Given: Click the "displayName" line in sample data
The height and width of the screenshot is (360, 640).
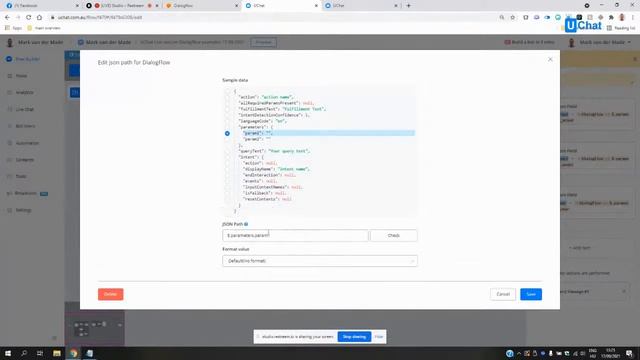Looking at the screenshot, I should point(276,169).
